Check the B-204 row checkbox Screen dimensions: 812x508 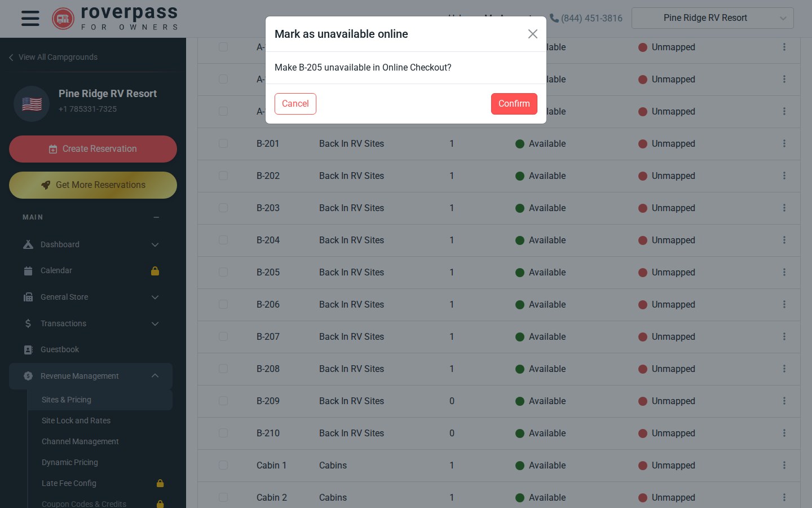pyautogui.click(x=223, y=240)
